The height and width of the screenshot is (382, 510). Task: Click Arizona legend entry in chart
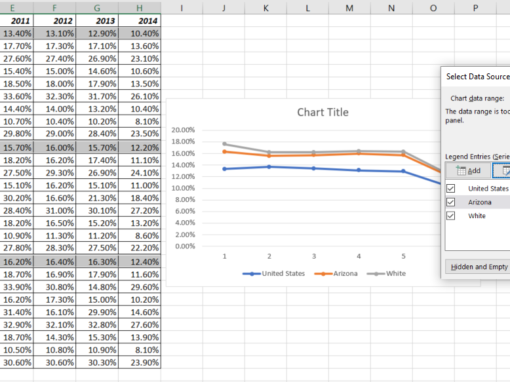point(336,274)
